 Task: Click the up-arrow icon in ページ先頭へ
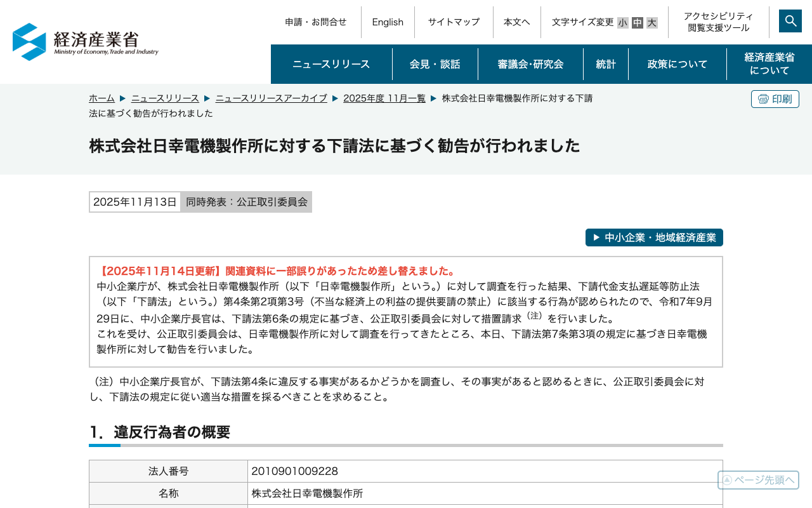pyautogui.click(x=727, y=480)
